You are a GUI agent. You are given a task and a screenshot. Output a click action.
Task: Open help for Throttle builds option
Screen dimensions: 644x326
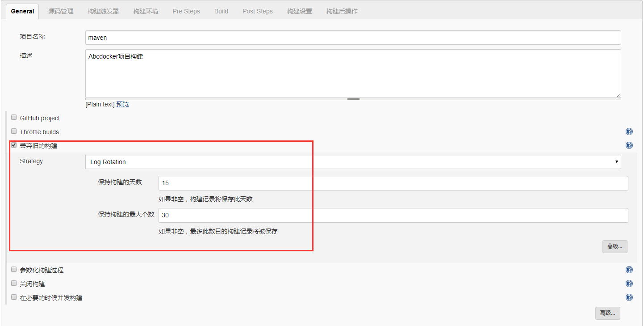click(x=629, y=132)
